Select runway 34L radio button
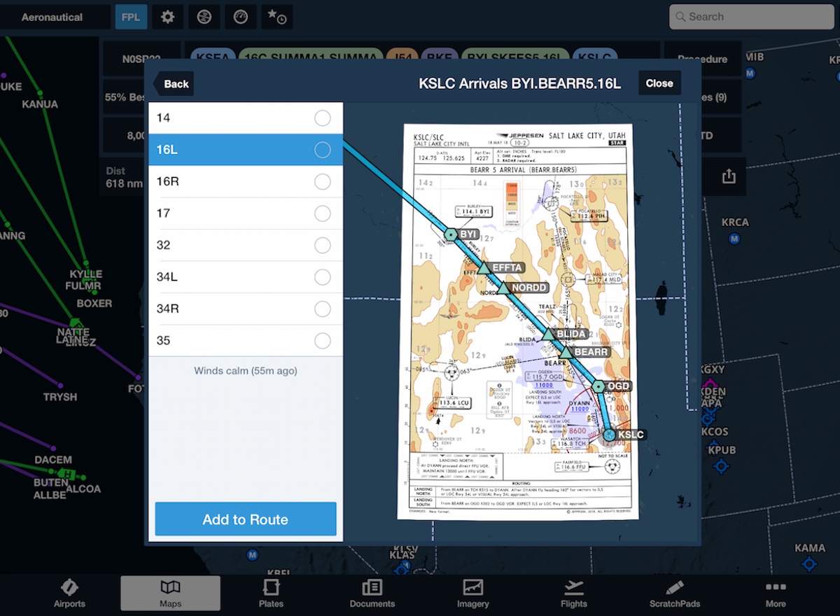 [x=323, y=277]
